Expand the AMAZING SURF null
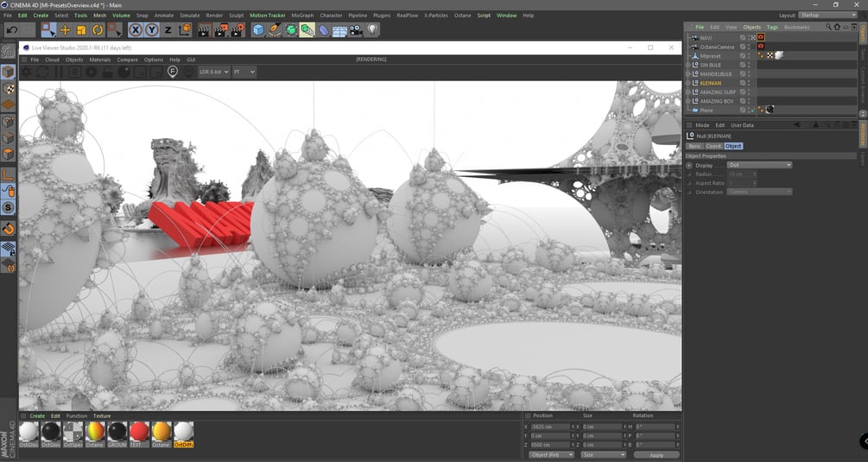Image resolution: width=868 pixels, height=462 pixels. (x=688, y=92)
